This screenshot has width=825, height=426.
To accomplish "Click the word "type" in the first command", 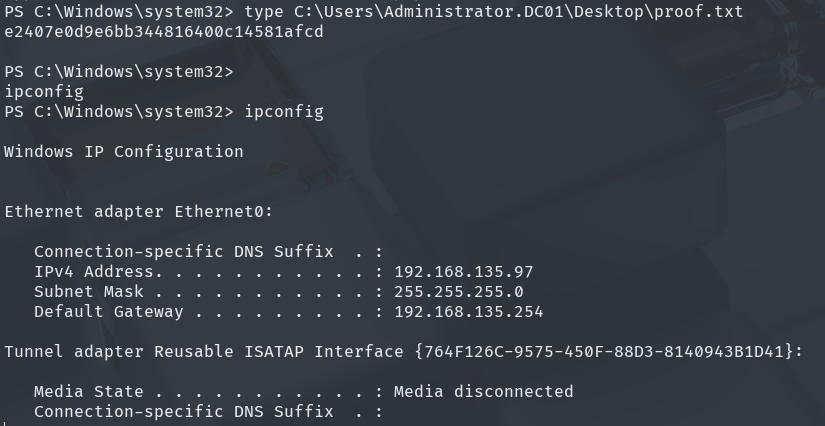I will pyautogui.click(x=263, y=12).
